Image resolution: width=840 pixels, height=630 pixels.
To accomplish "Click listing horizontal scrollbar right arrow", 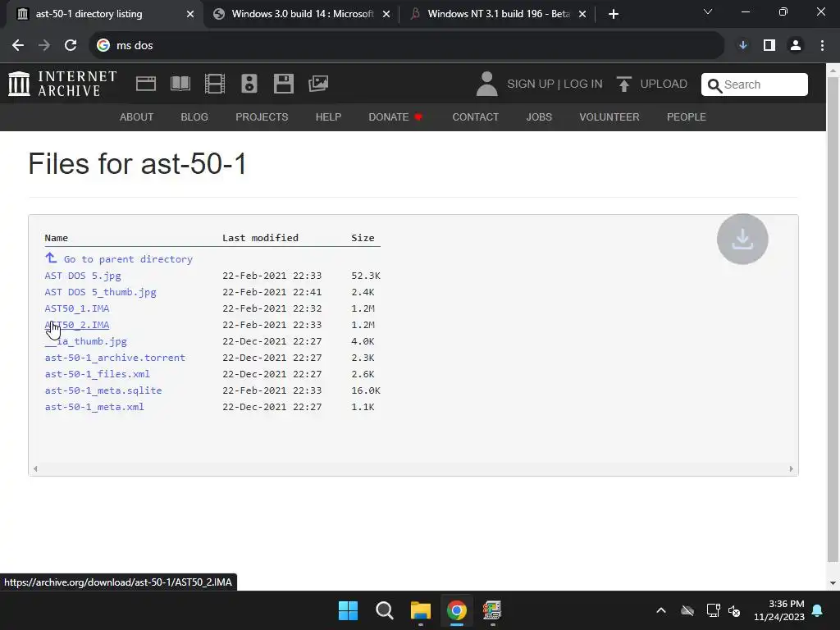I will (791, 468).
